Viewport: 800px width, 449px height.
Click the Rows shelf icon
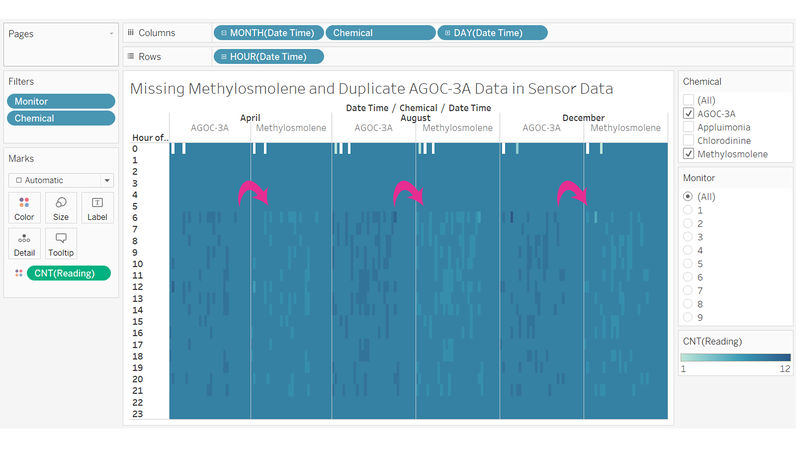click(x=131, y=57)
